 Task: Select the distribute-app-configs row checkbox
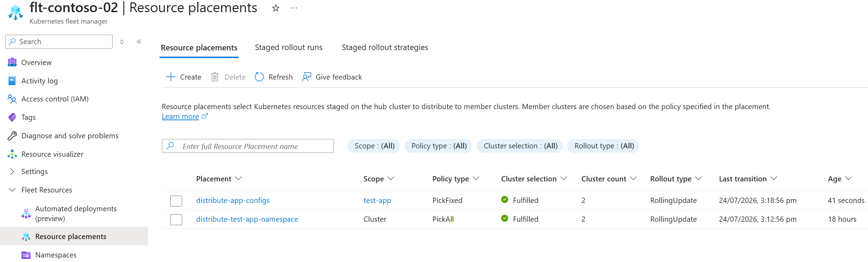pos(176,201)
